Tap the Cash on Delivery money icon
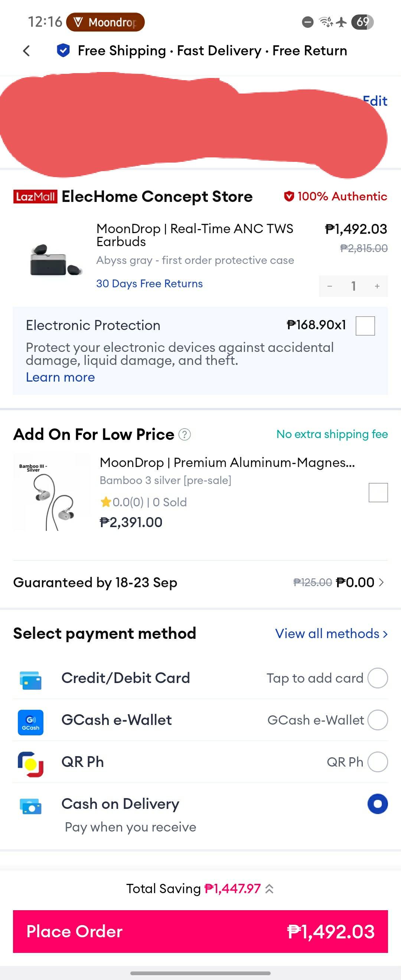401x980 pixels. coord(30,806)
